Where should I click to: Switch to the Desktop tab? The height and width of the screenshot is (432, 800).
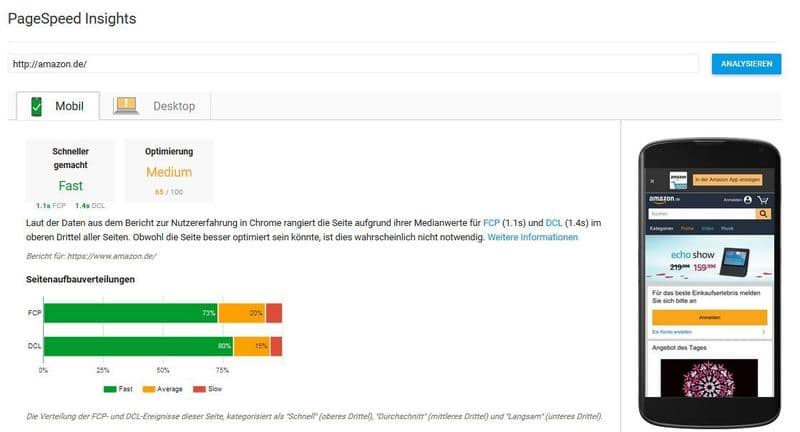click(155, 106)
